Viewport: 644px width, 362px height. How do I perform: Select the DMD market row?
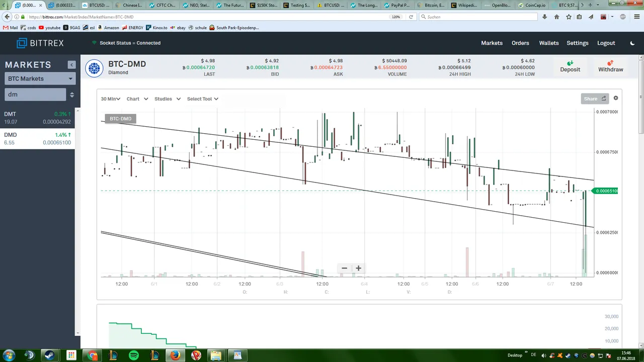[37, 139]
